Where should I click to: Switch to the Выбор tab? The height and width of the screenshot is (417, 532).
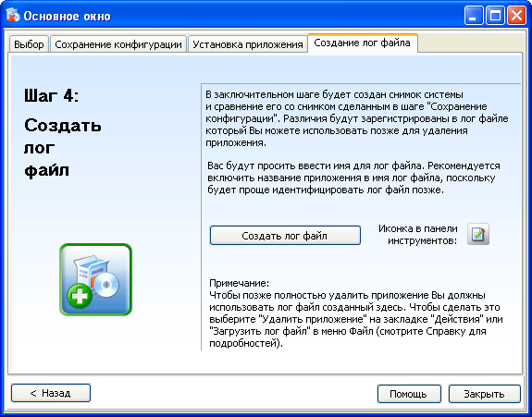coord(30,44)
